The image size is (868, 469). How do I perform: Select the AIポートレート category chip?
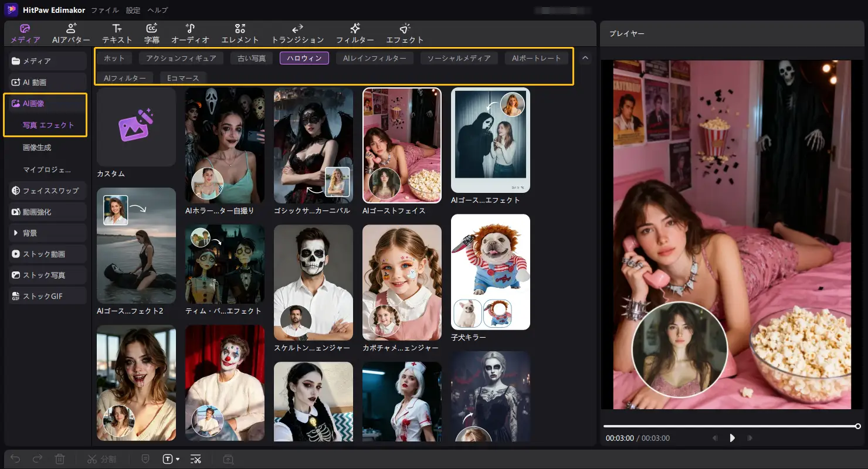pyautogui.click(x=536, y=58)
